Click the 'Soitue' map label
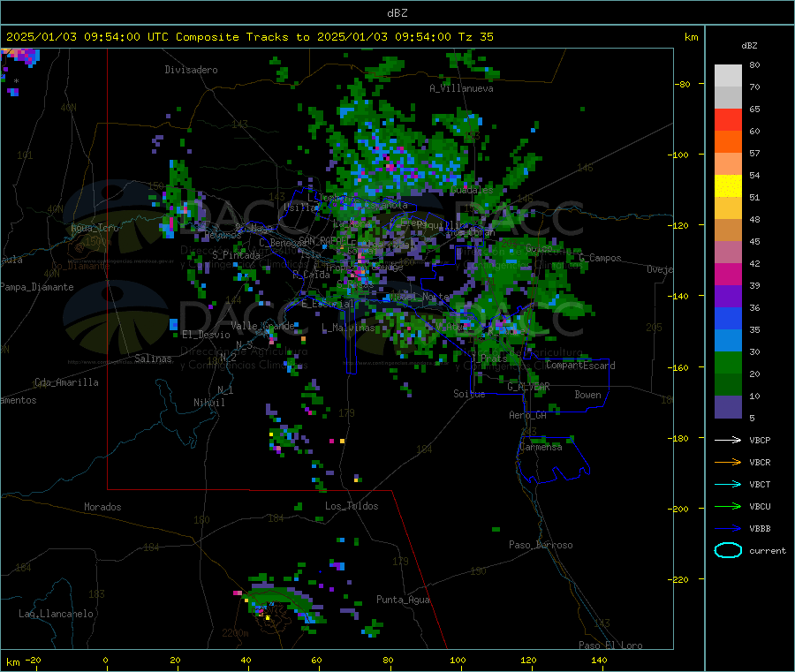Viewport: 795px width, 672px height. point(469,394)
